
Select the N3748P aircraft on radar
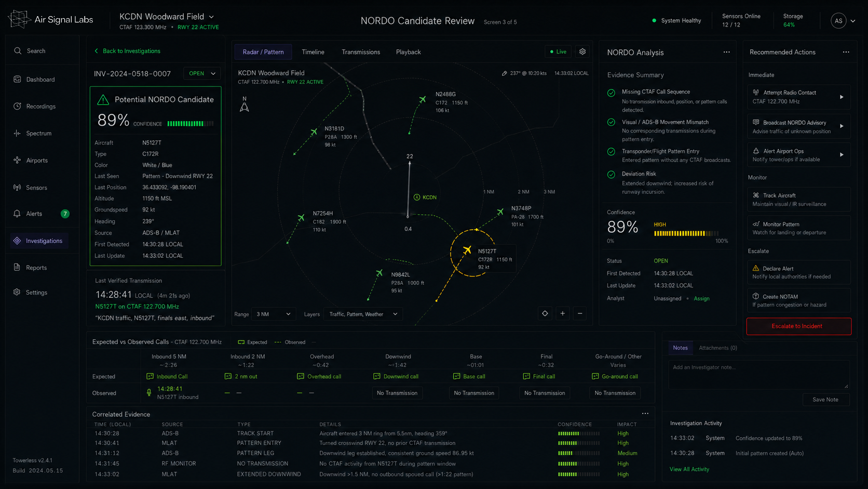pyautogui.click(x=500, y=212)
